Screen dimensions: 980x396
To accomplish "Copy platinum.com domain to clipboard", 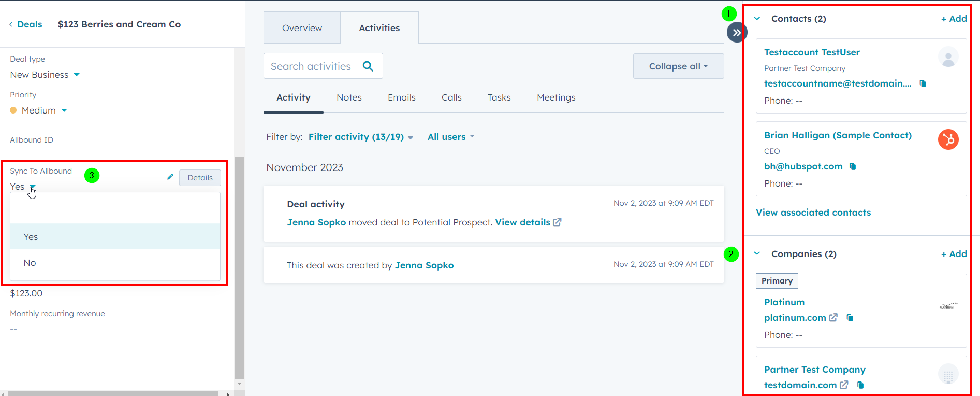I will [x=850, y=318].
